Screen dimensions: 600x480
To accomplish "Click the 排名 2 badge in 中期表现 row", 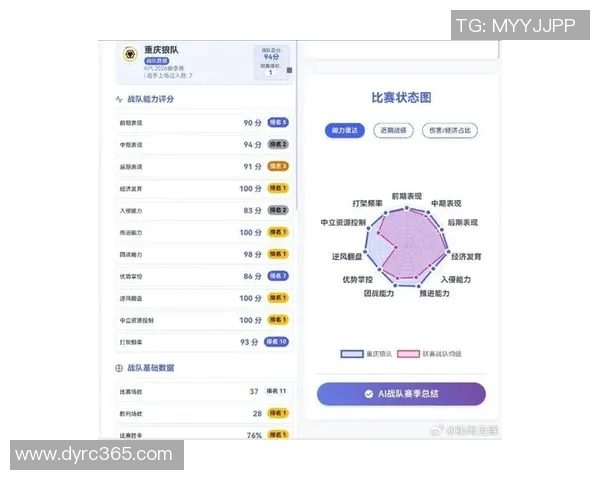I will click(278, 144).
